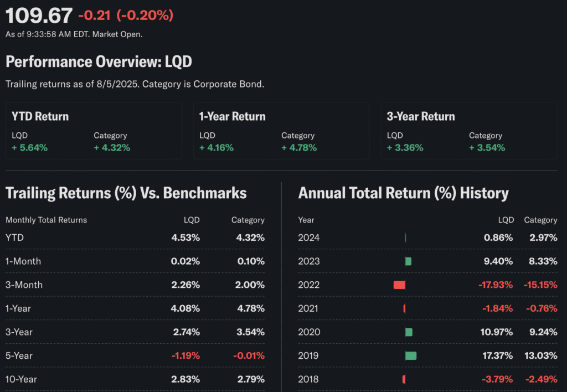
Task: Click the 3-Month row label
Action: point(24,285)
